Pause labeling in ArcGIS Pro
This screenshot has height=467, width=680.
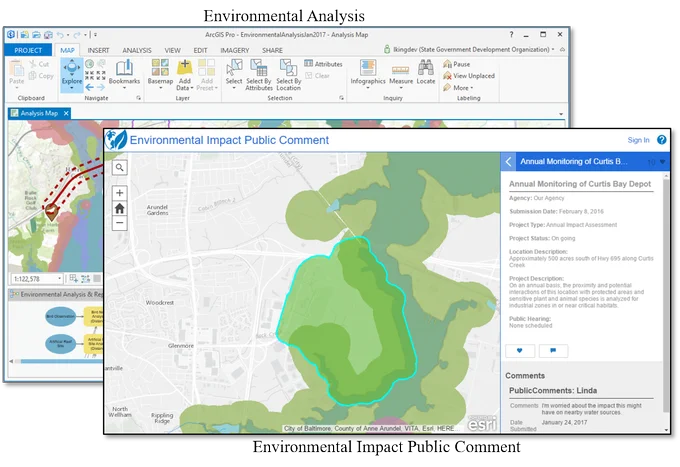tap(457, 64)
